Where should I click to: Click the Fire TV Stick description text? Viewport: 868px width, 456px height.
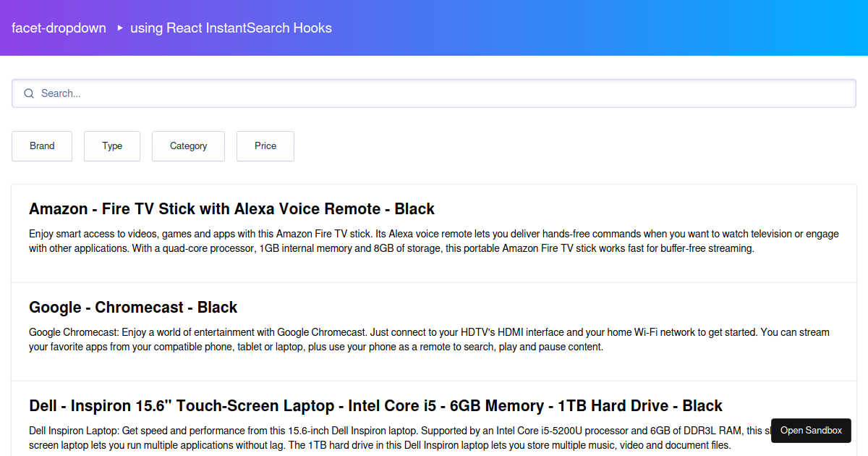(434, 240)
